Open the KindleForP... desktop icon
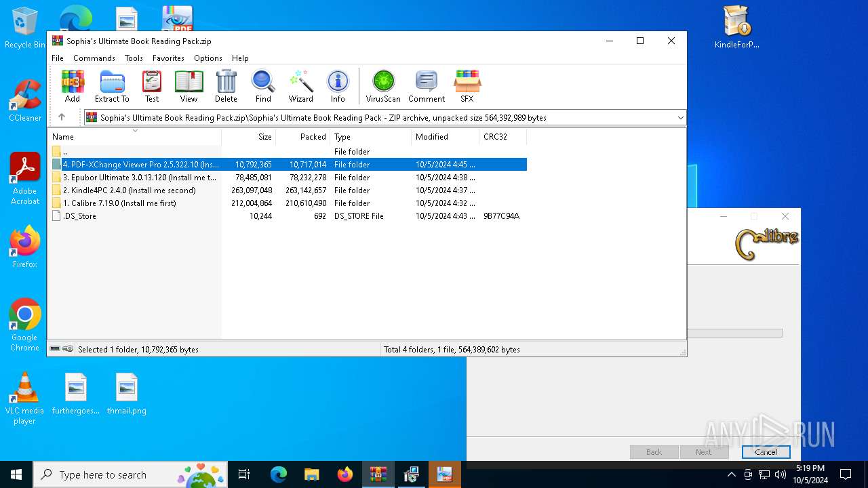This screenshot has width=868, height=488. pos(737,28)
